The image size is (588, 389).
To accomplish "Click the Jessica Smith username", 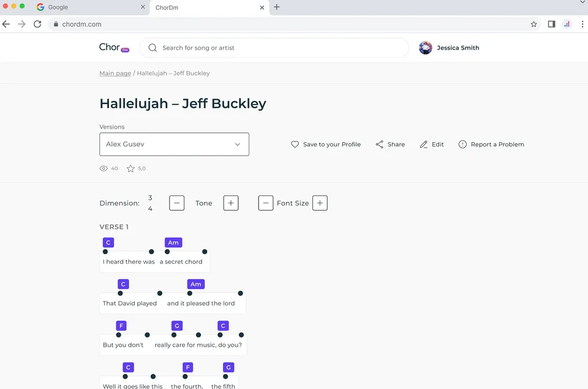I will (x=458, y=48).
